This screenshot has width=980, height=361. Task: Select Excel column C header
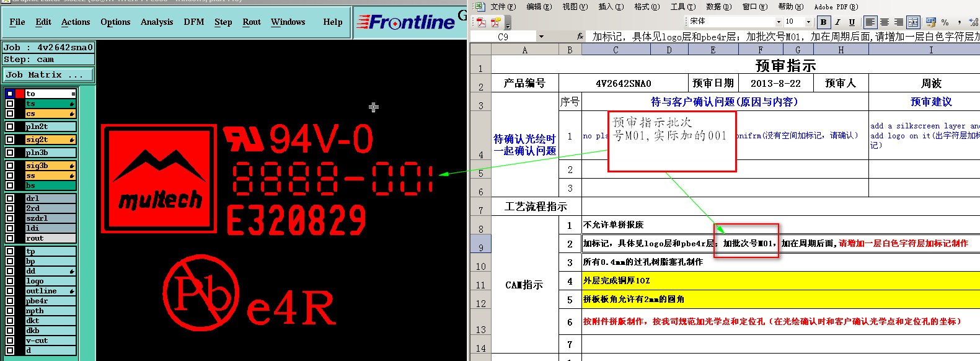(x=616, y=50)
